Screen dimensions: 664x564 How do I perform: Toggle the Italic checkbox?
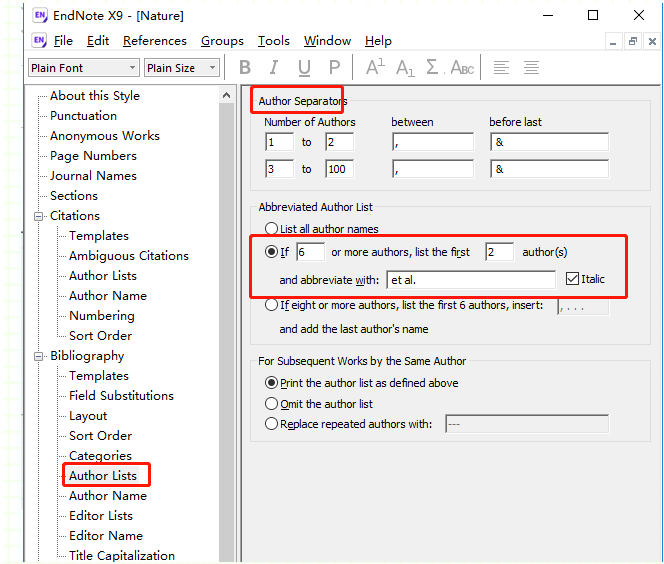[x=572, y=279]
